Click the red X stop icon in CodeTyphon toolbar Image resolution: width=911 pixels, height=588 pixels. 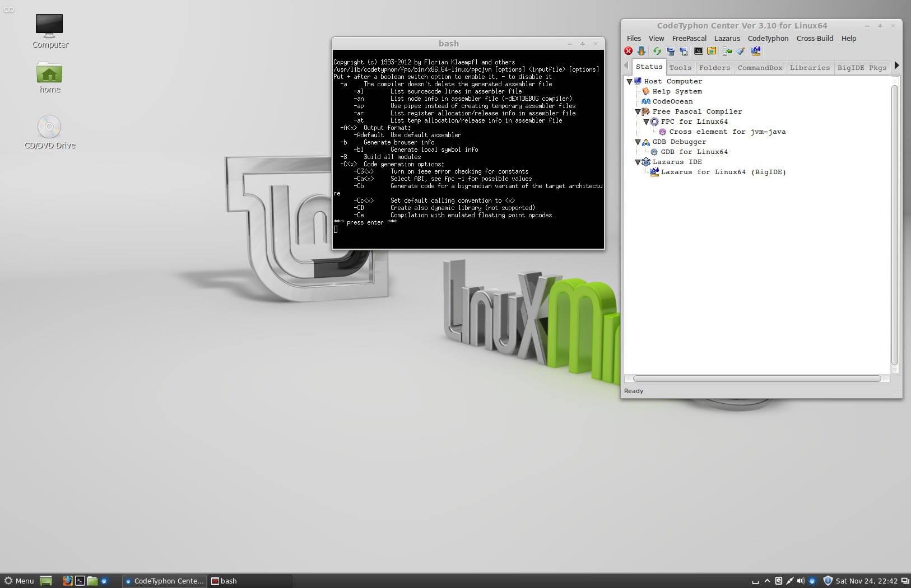coord(629,51)
